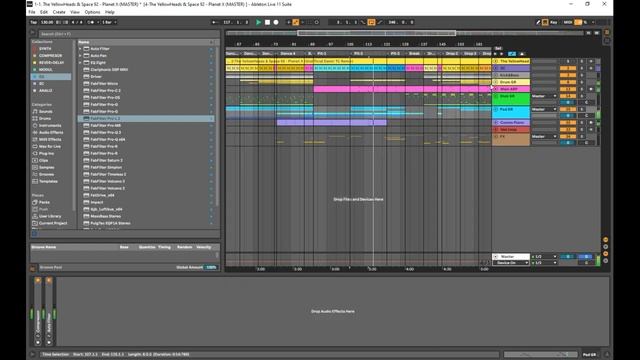Toggle the metronome button
The height and width of the screenshot is (360, 640).
pos(90,22)
